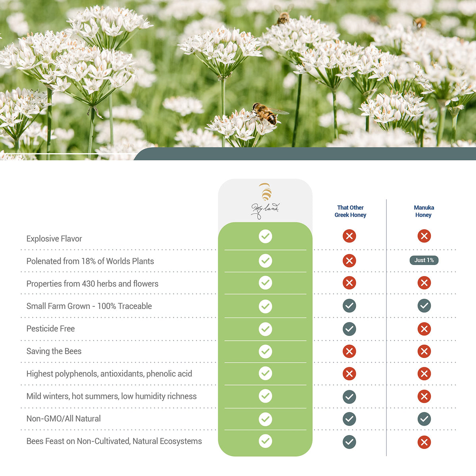Click the 'Just 1%' badge
Screen dimensions: 476x476
[x=424, y=260]
